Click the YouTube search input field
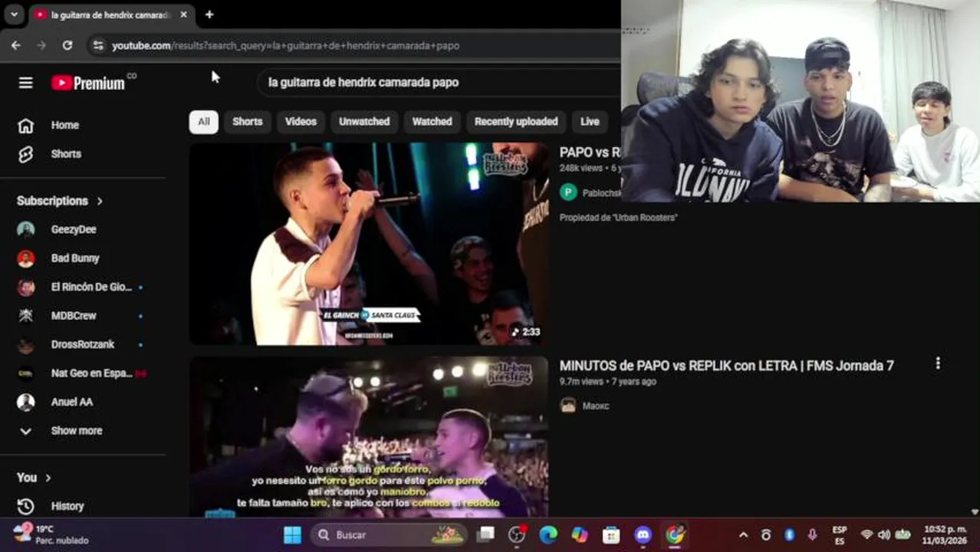Viewport: 980px width, 552px height. click(439, 82)
